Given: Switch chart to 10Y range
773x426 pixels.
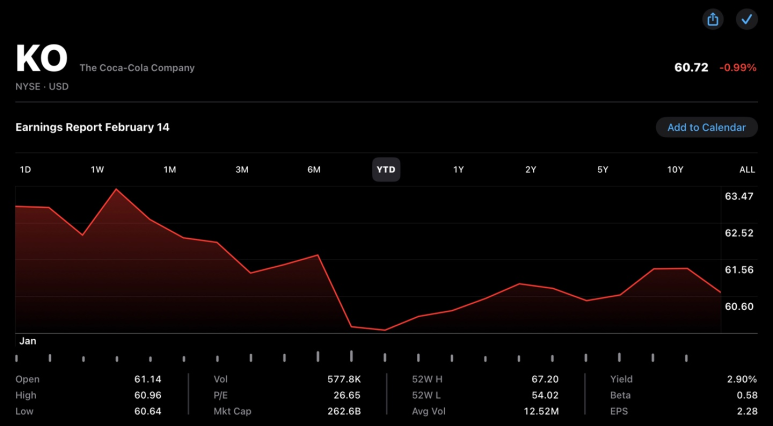Looking at the screenshot, I should (x=675, y=170).
